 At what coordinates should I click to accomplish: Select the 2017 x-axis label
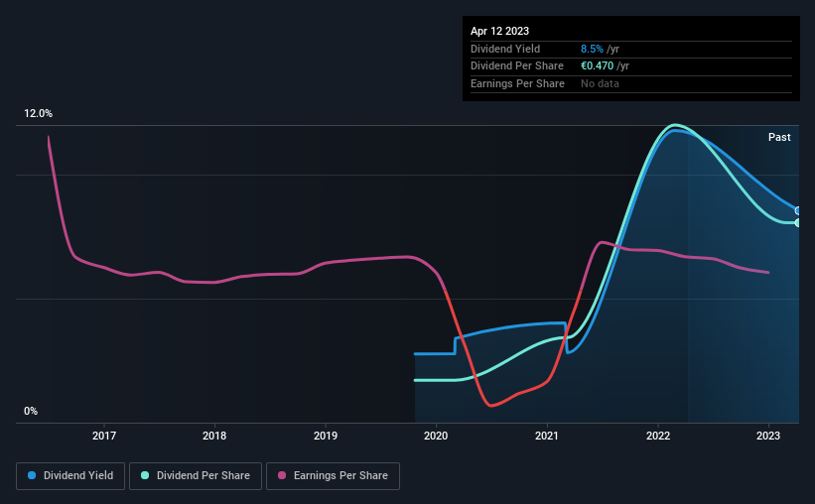click(104, 436)
